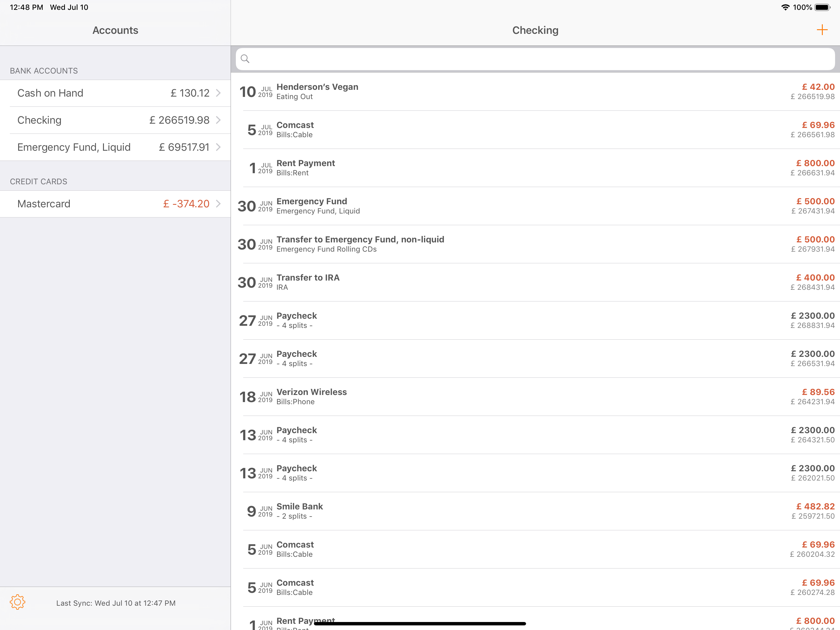The height and width of the screenshot is (630, 840).
Task: Open settings via the gear icon
Action: [x=18, y=602]
